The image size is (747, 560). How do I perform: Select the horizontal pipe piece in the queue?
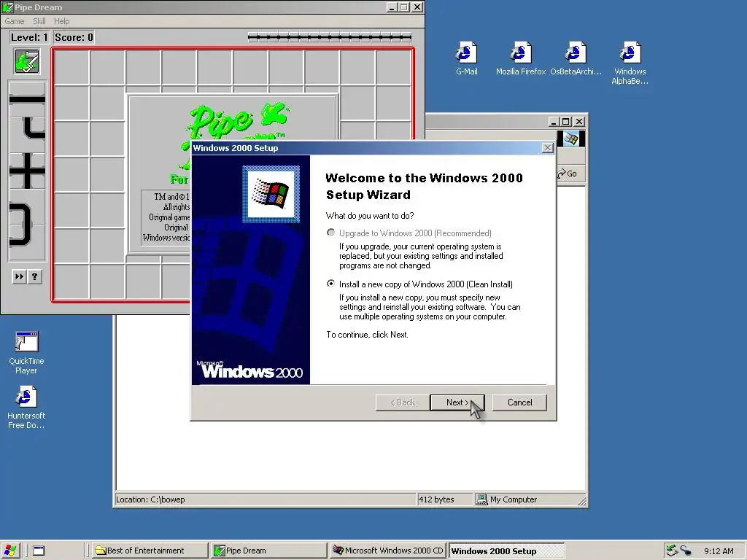[27, 99]
